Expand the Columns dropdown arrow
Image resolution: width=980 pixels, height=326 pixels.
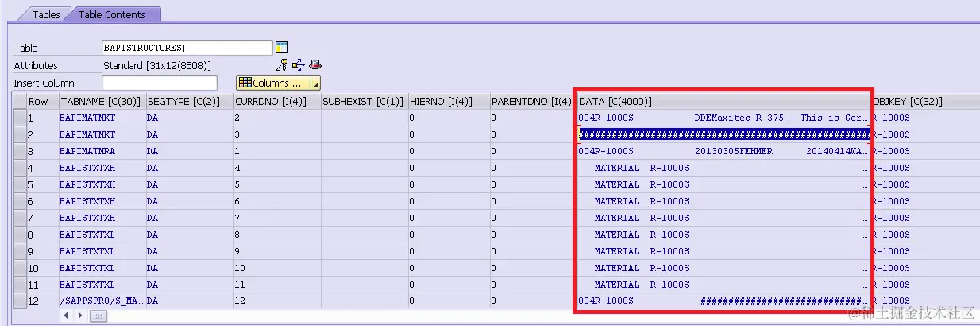tap(315, 83)
